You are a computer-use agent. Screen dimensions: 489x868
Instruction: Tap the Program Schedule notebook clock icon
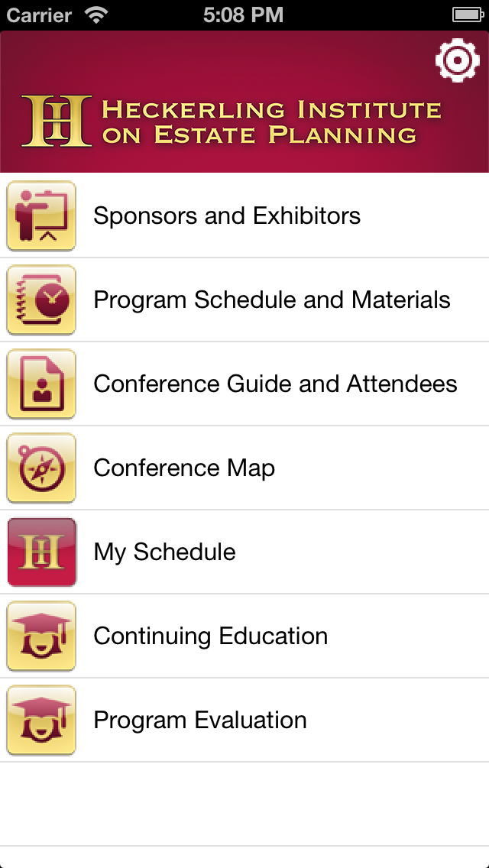(x=41, y=300)
